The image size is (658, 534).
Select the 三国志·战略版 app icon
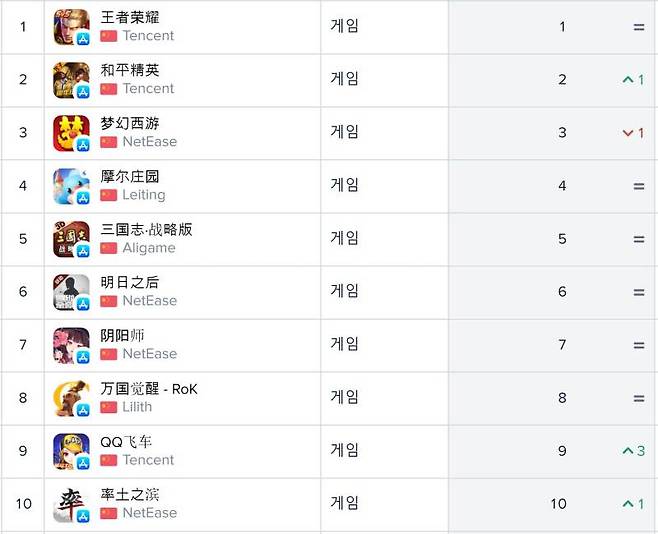[71, 239]
